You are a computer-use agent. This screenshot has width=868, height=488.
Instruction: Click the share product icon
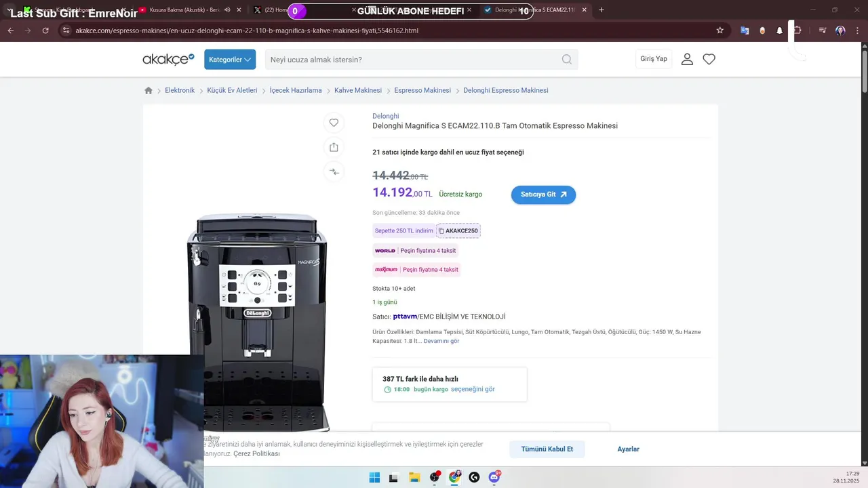(334, 147)
